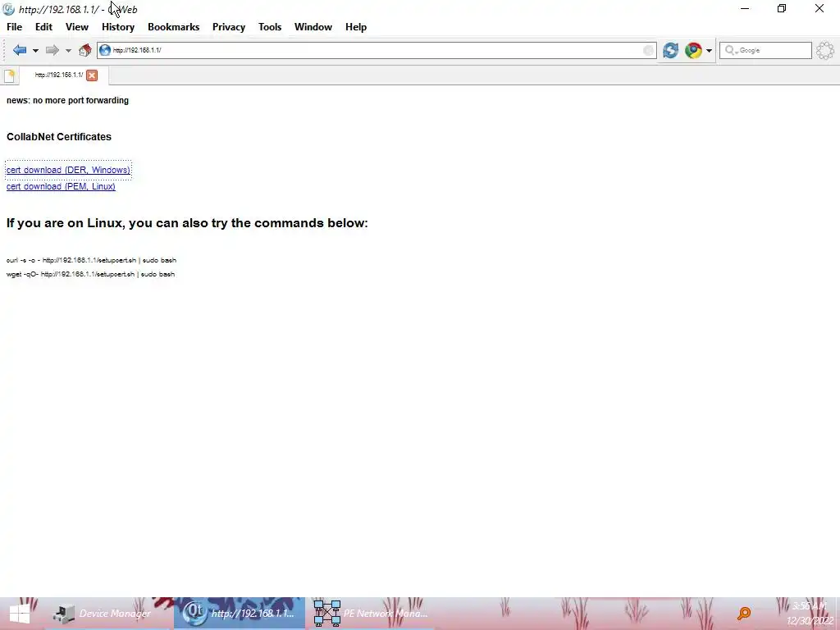Open the History menu

pos(118,27)
